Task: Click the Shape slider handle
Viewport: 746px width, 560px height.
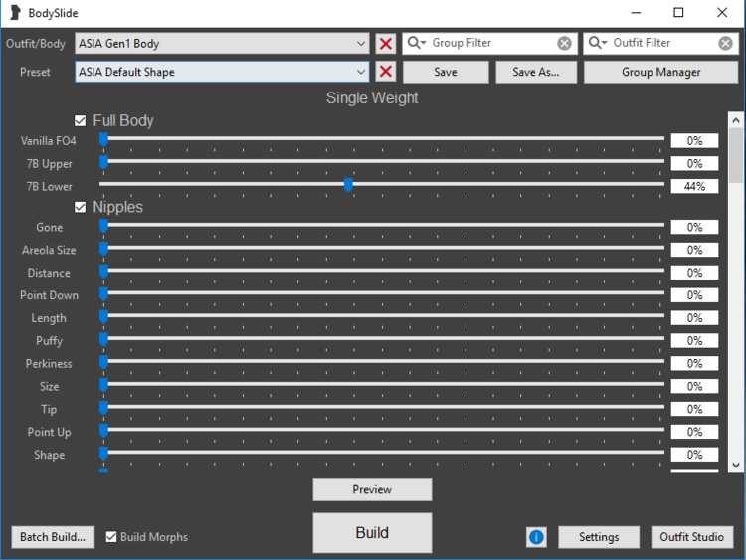Action: click(103, 454)
